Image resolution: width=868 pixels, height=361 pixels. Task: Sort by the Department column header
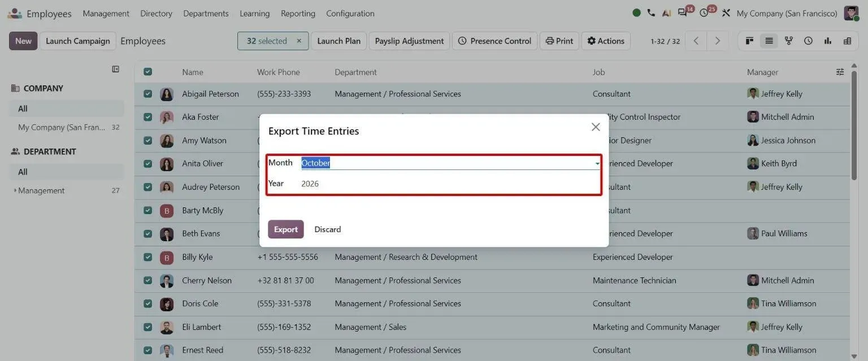[x=355, y=72]
